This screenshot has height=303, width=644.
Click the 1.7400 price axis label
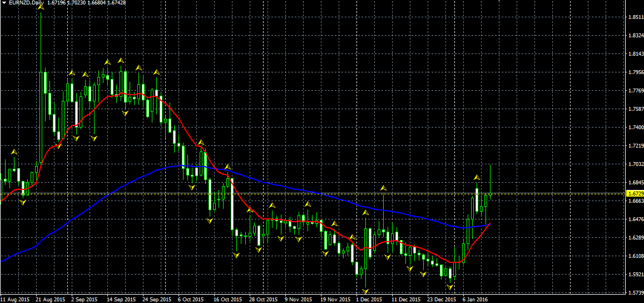635,128
